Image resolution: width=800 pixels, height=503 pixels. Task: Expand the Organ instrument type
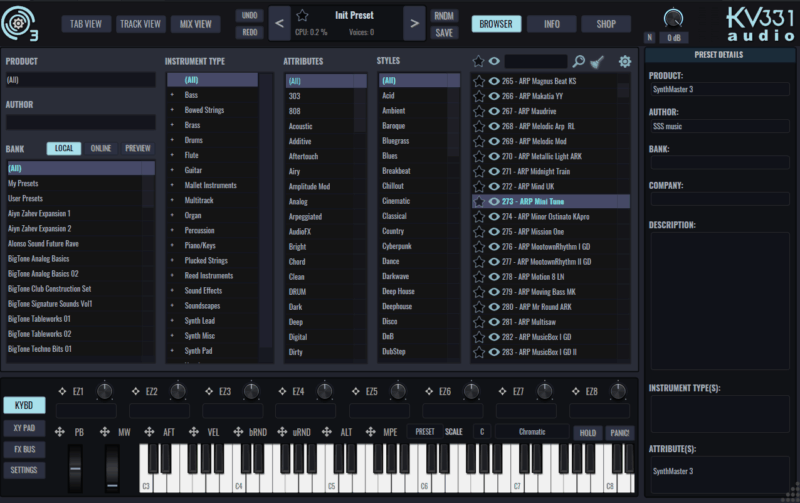pos(172,215)
